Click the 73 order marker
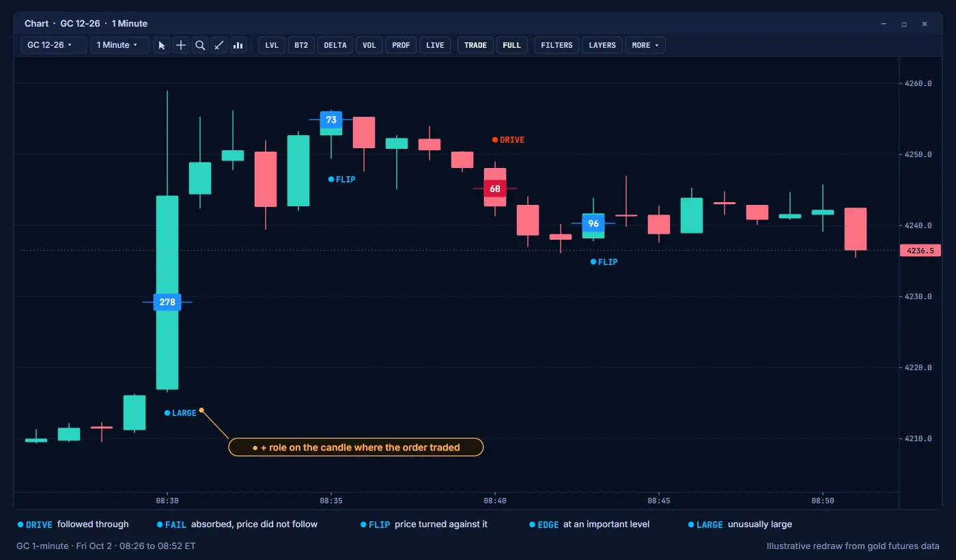956x560 pixels. pos(331,120)
